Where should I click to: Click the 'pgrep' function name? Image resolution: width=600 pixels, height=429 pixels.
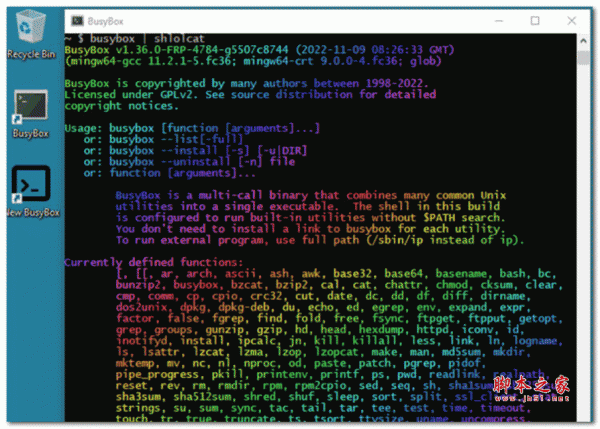[x=419, y=363]
